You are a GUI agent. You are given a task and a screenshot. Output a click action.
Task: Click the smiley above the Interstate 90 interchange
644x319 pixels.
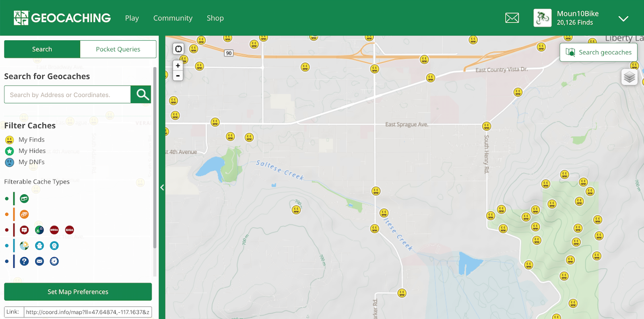point(369,38)
